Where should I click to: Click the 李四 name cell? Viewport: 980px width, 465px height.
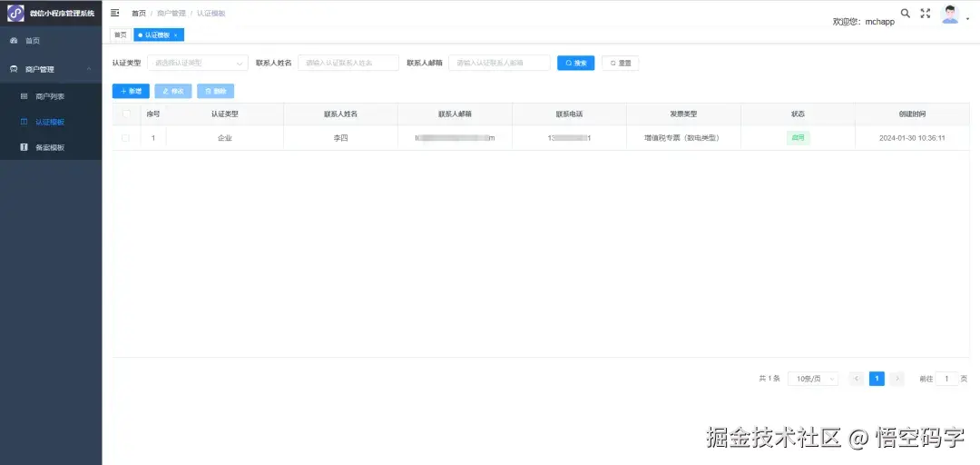coord(340,138)
